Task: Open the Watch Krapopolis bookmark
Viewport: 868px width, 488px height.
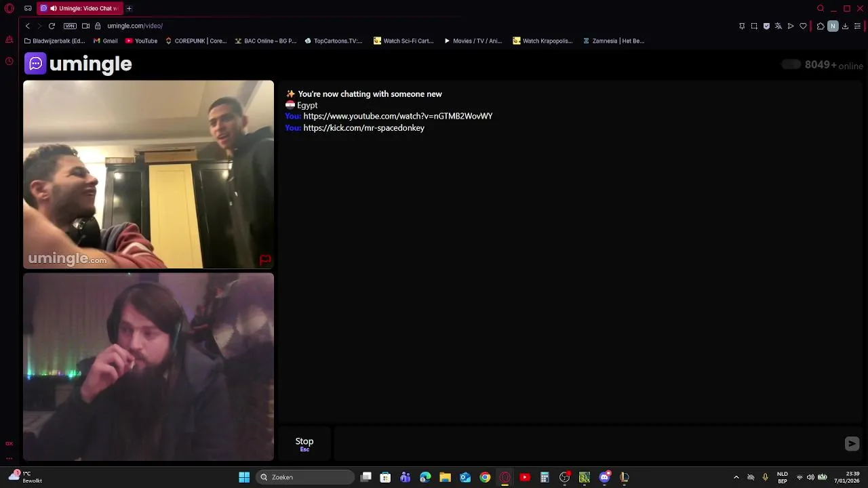Action: (542, 41)
